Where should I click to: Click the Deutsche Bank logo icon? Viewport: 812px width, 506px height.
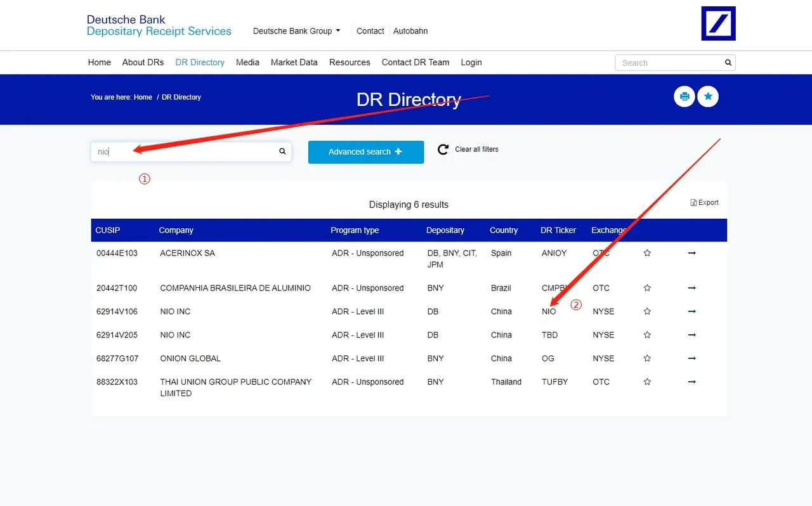pyautogui.click(x=718, y=23)
